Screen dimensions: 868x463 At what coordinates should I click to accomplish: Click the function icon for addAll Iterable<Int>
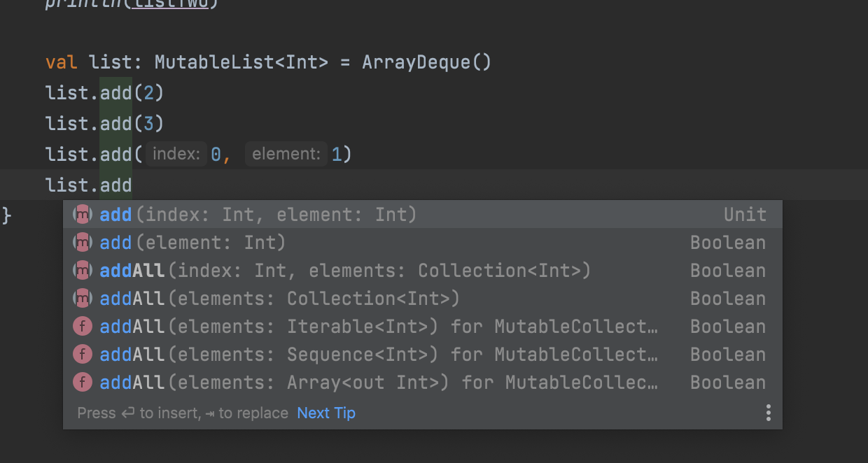pyautogui.click(x=83, y=327)
